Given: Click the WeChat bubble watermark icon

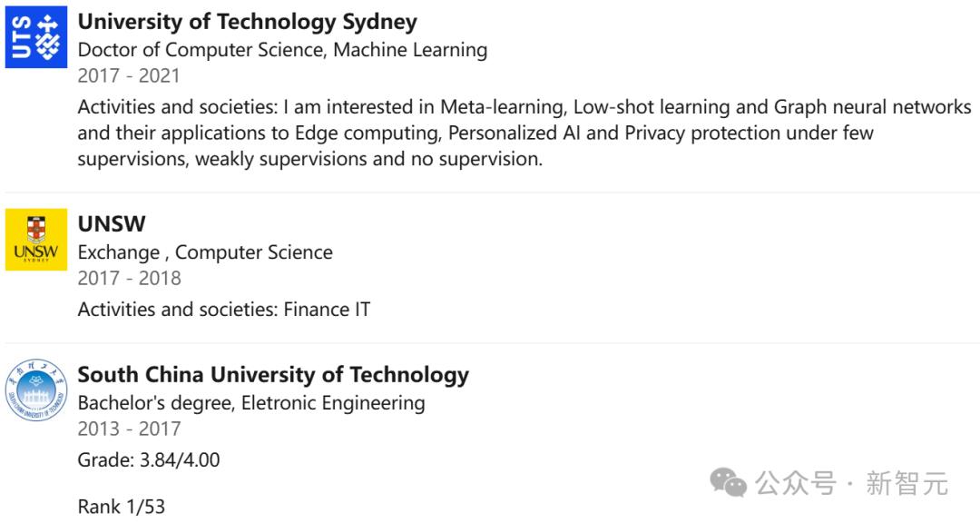Looking at the screenshot, I should [728, 482].
